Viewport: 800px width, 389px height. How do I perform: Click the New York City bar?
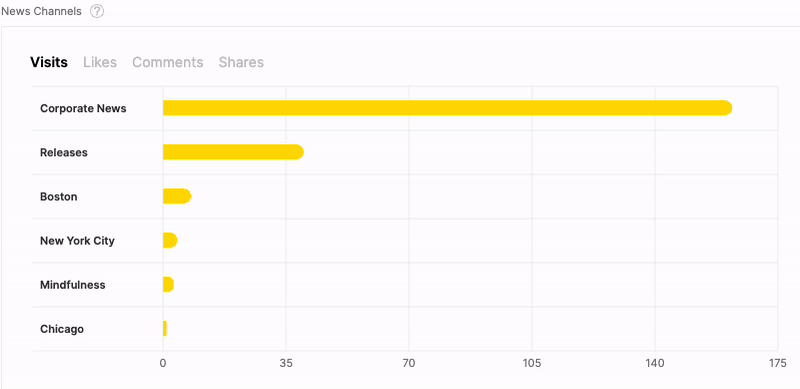(x=170, y=240)
